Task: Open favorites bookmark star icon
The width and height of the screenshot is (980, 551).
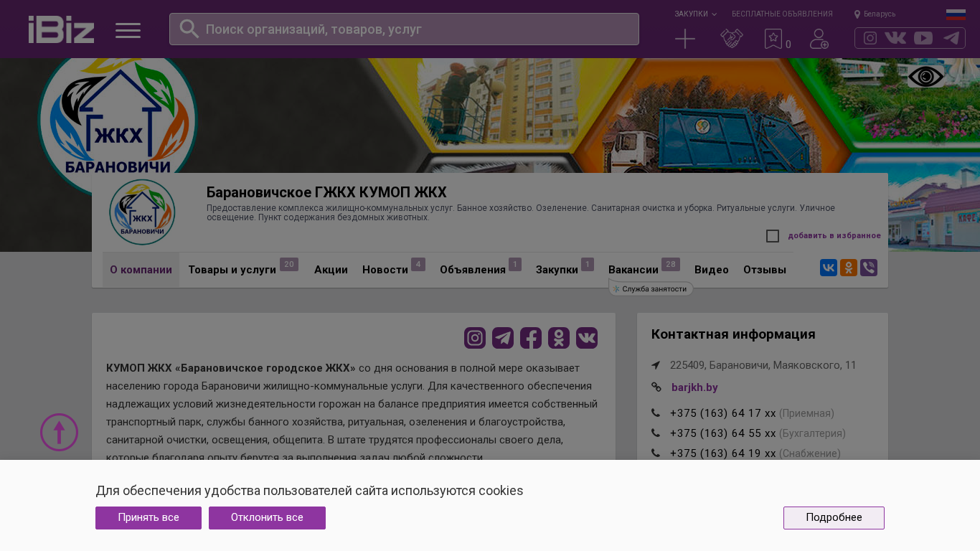Action: click(x=773, y=39)
